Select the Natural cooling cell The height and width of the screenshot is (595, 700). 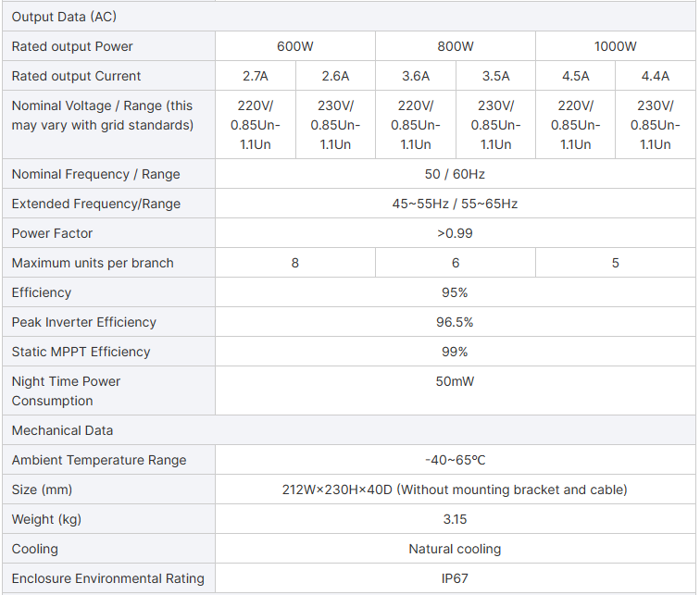[x=455, y=549]
